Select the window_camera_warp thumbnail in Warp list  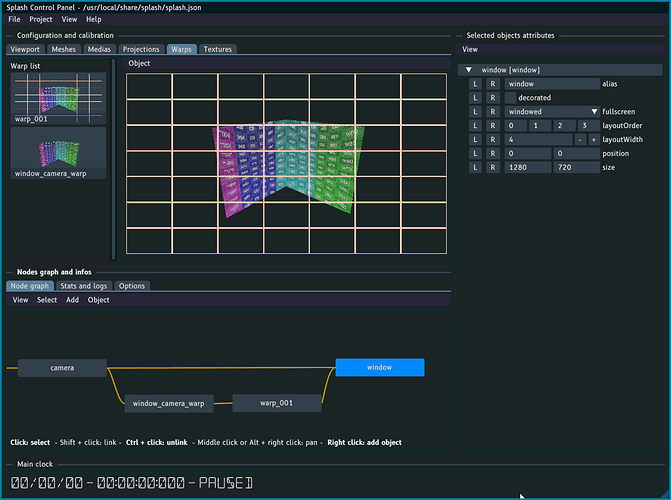pyautogui.click(x=58, y=153)
